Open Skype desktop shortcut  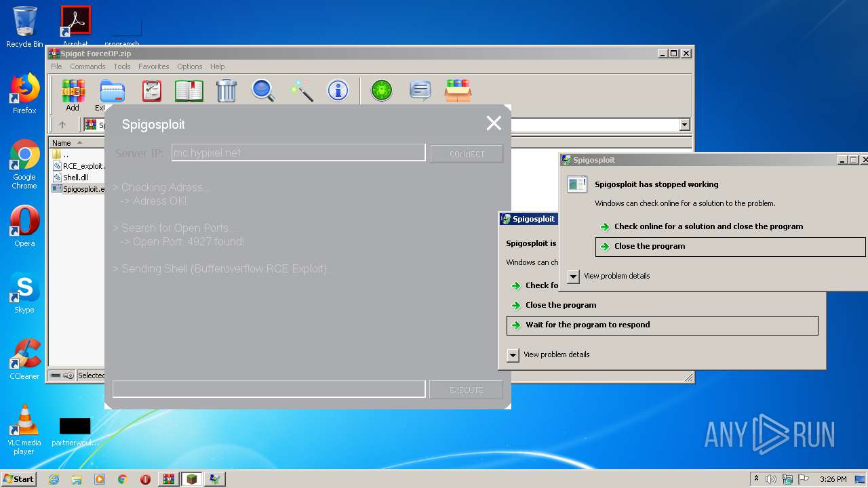(24, 293)
